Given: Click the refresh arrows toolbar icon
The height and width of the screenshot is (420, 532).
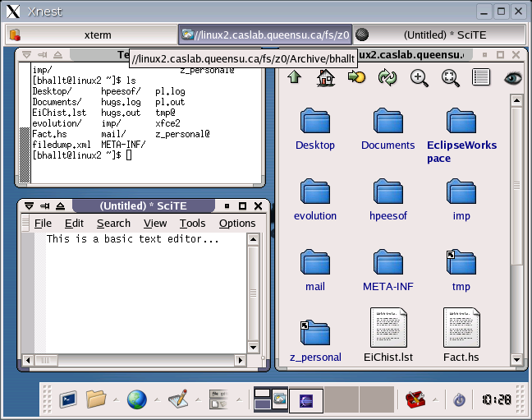Looking at the screenshot, I should tap(388, 77).
